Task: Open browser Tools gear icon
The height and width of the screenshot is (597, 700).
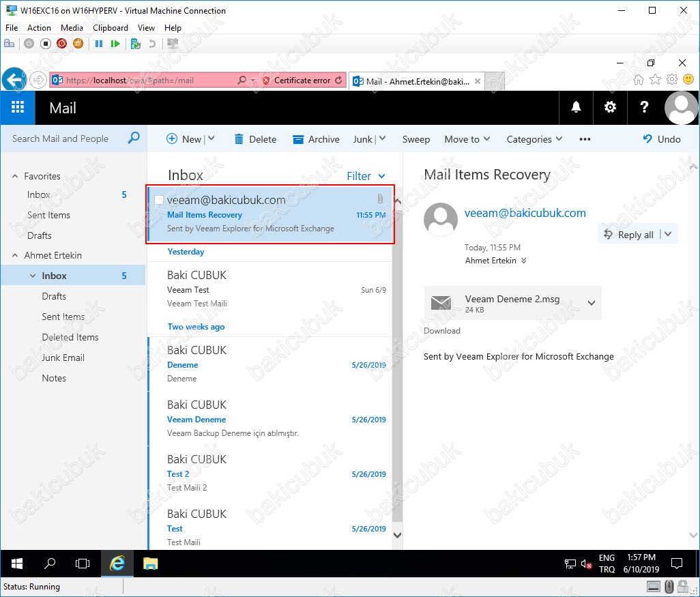Action: coord(672,80)
